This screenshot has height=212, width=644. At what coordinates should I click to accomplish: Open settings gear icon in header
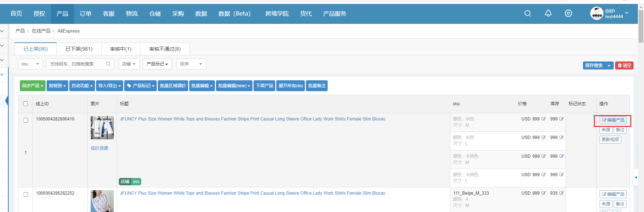point(568,13)
